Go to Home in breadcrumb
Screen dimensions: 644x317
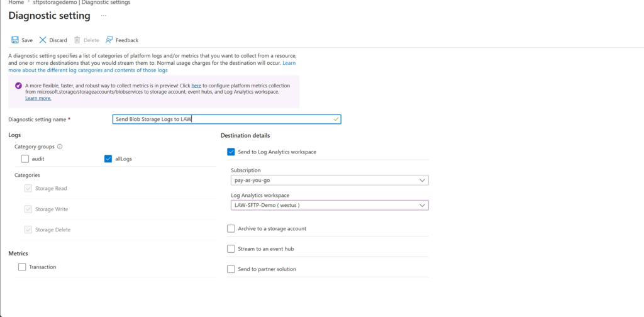click(15, 3)
